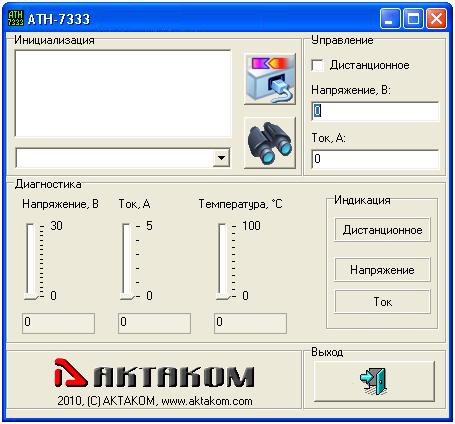Viewport: 455px width, 424px height.
Task: Click the voltage readout field under Диагностика
Action: point(58,323)
